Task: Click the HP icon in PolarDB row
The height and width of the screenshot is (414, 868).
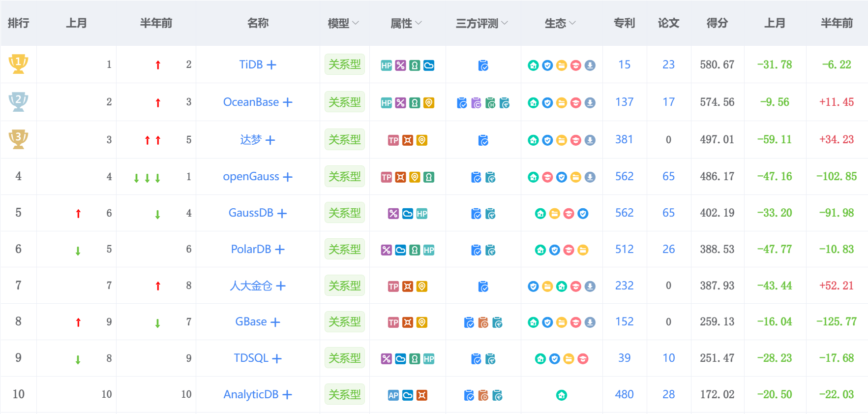Action: click(429, 250)
